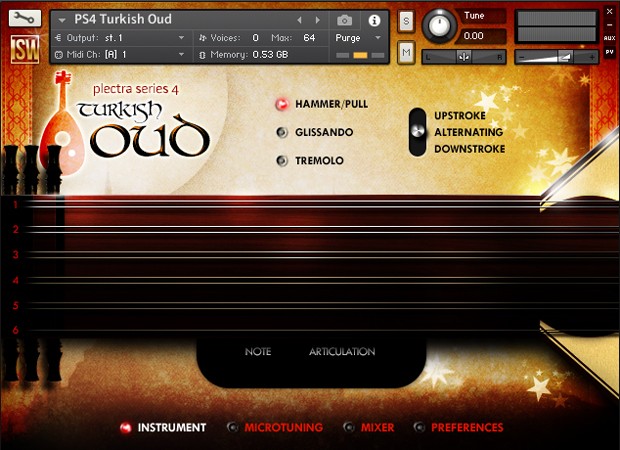Take a snapshot with the camera icon
Screen dimensions: 620x450
point(344,20)
